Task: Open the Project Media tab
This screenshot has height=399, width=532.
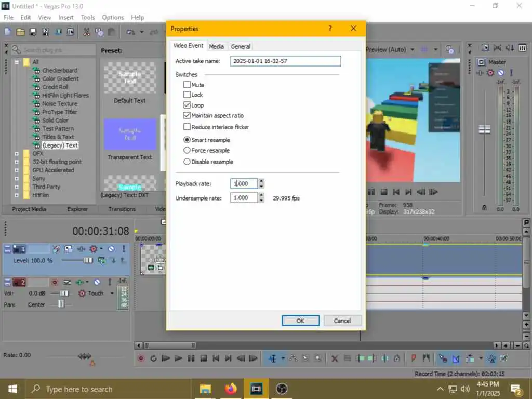Action: (29, 209)
